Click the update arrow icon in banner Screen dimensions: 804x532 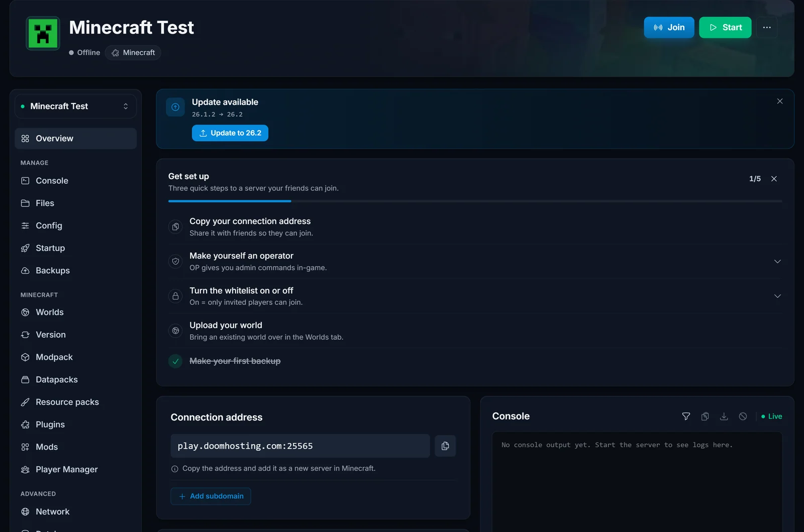pos(175,107)
